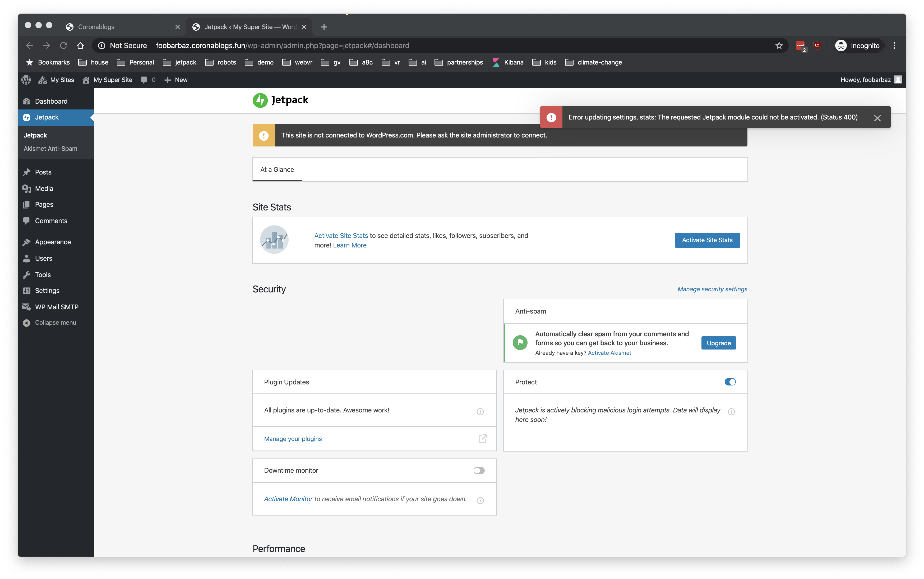Open Settings in the sidebar

[x=56, y=291]
